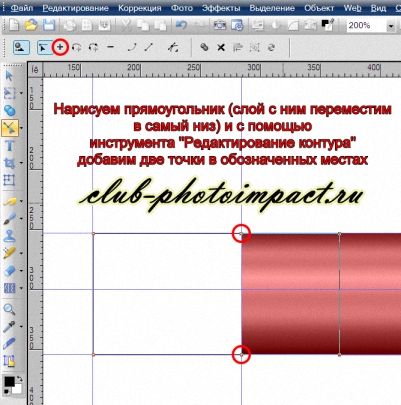Screen dimensions: 401x405
Task: Expand the Fill tool flyout arrow
Action: point(21,288)
